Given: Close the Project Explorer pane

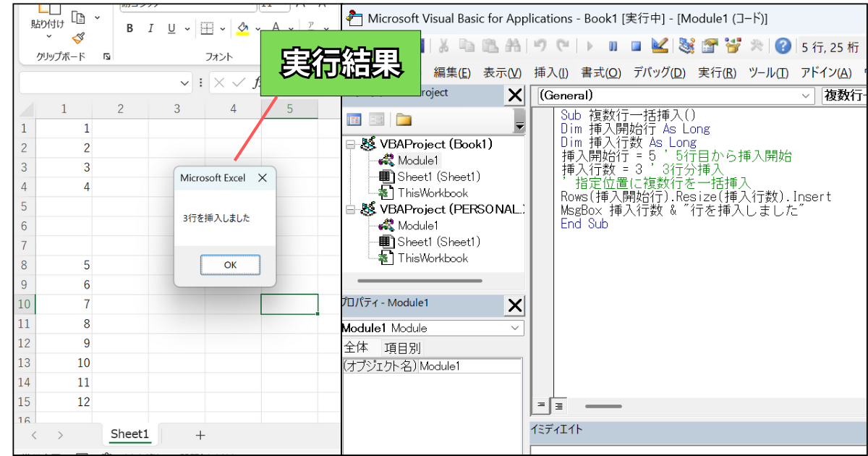Looking at the screenshot, I should pyautogui.click(x=515, y=95).
